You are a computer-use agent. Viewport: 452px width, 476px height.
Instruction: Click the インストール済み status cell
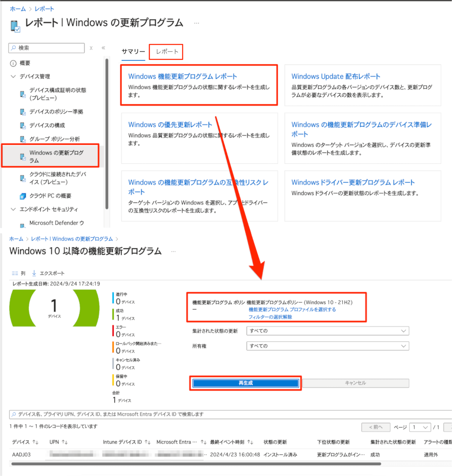pos(280,455)
